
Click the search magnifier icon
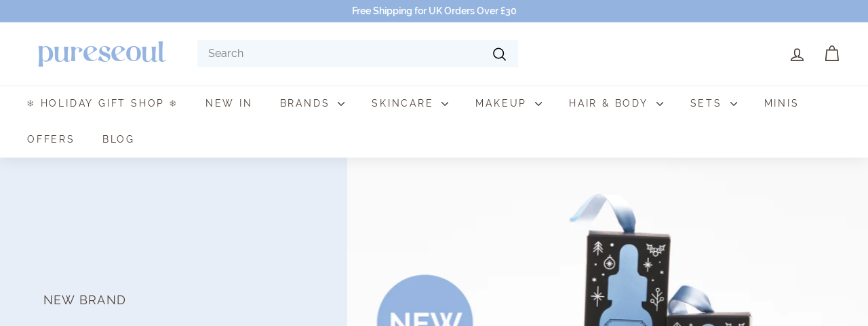499,54
